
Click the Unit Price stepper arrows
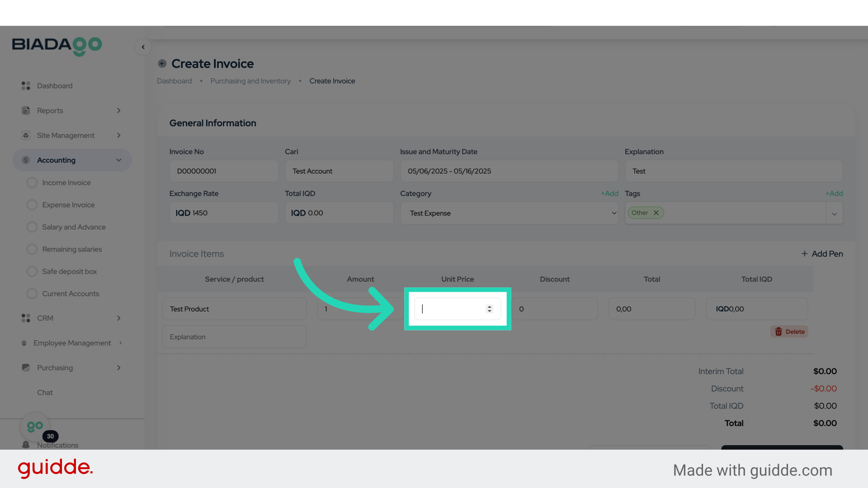pos(489,309)
